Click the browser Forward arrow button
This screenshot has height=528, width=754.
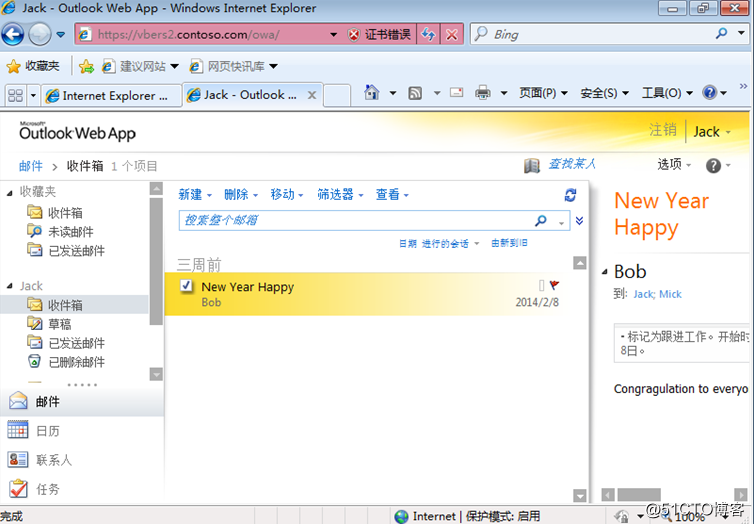40,34
